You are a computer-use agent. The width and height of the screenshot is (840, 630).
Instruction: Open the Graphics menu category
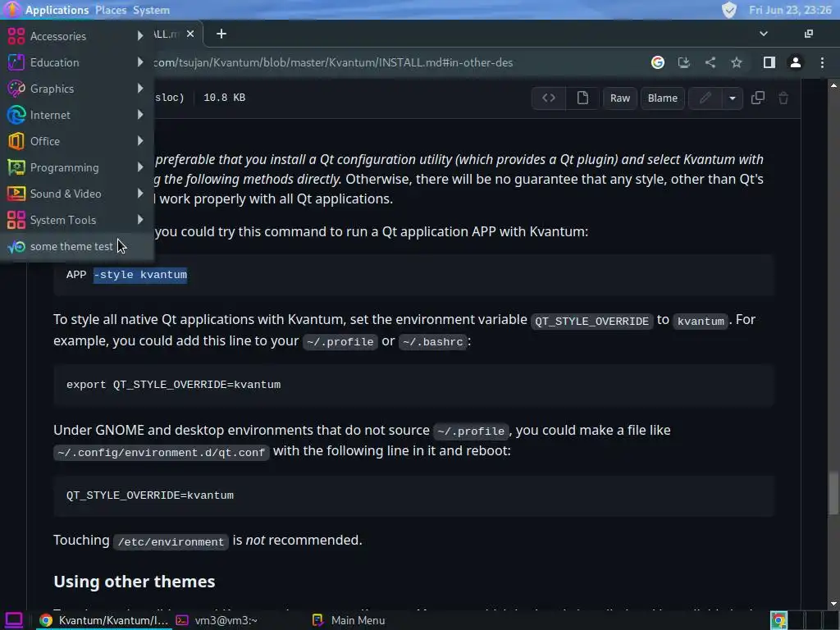click(76, 89)
